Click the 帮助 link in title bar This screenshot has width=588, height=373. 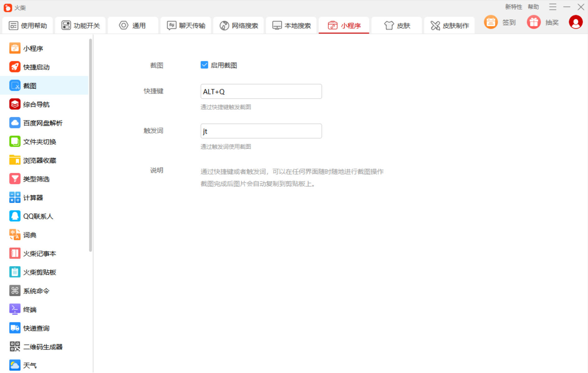pyautogui.click(x=533, y=7)
